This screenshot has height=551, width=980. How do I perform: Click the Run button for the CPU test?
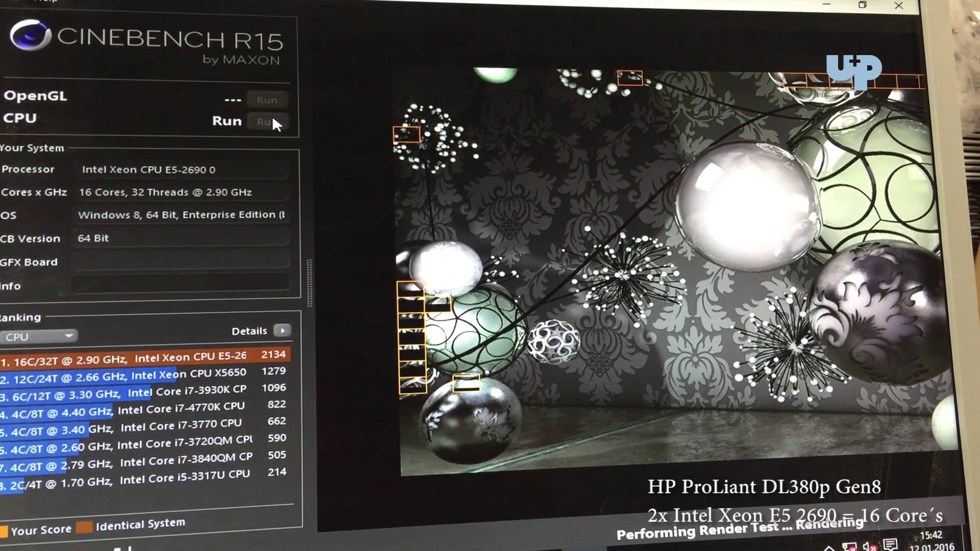coord(267,122)
